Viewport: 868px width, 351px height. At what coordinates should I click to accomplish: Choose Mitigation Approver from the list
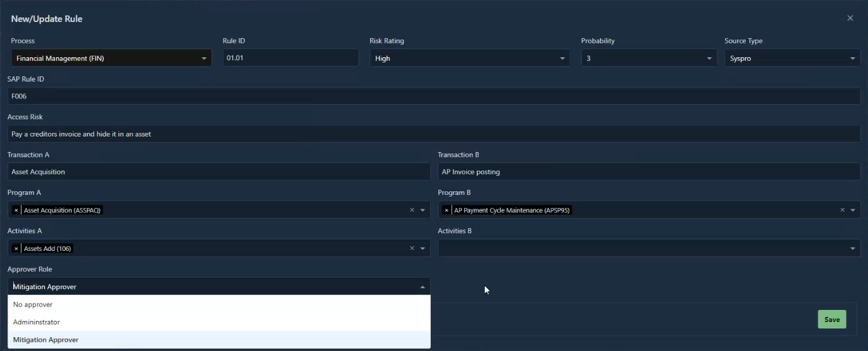tap(219, 339)
